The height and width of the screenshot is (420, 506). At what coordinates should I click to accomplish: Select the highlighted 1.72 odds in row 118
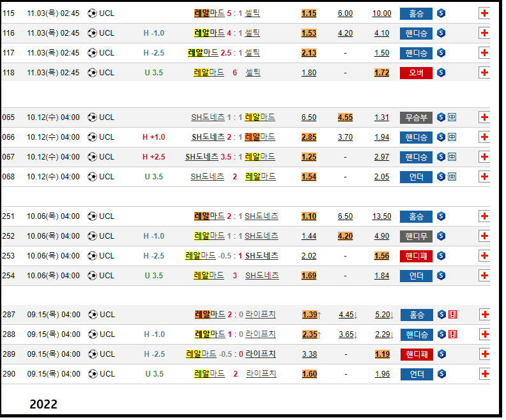tap(382, 73)
